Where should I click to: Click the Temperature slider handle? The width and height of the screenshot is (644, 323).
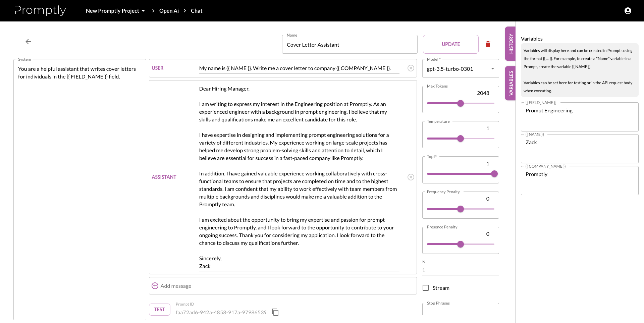click(461, 139)
